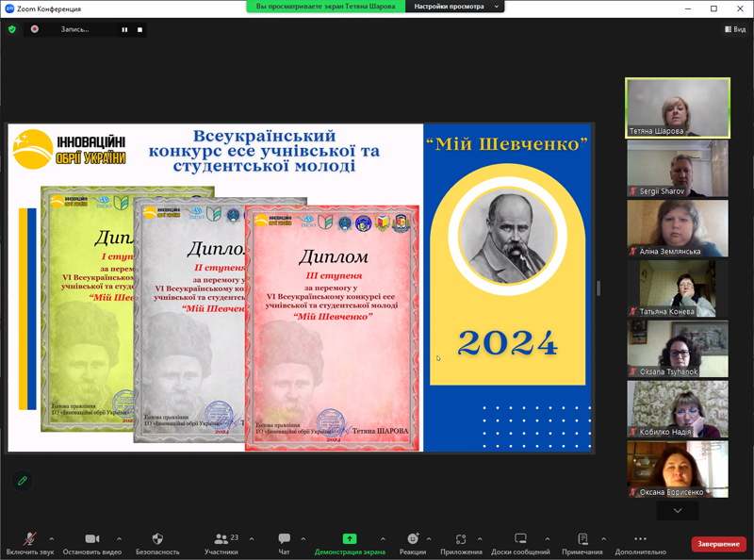Maximize the Zoom window

click(714, 8)
